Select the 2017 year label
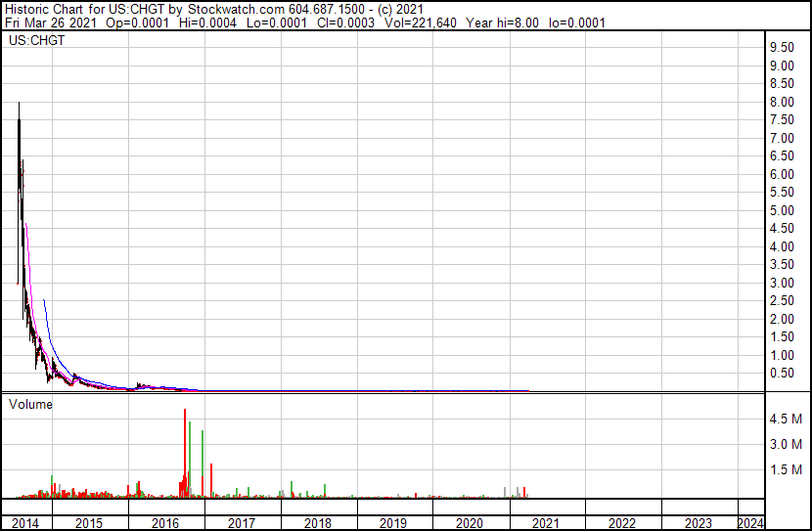 pos(242,523)
